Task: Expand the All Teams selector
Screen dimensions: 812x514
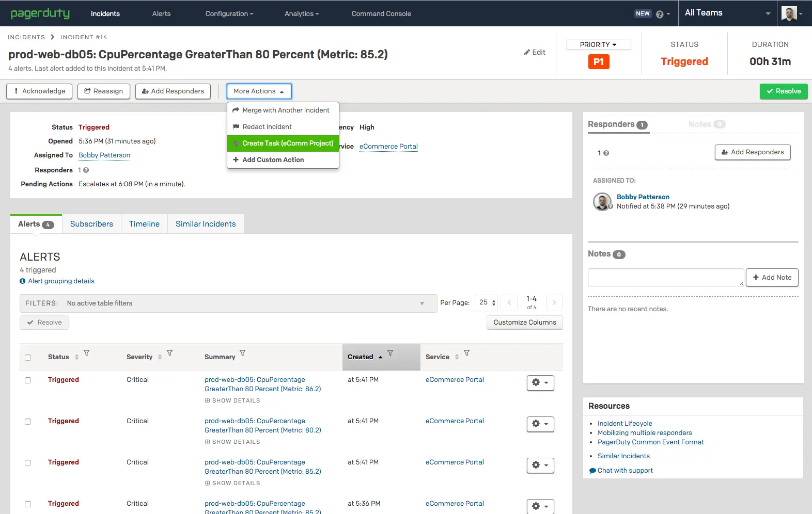Action: tap(727, 13)
